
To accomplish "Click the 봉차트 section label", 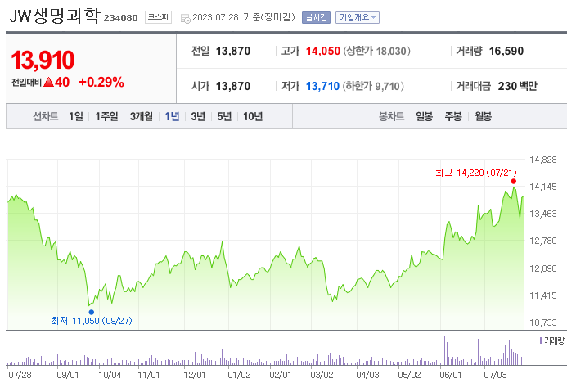I will click(x=391, y=116).
